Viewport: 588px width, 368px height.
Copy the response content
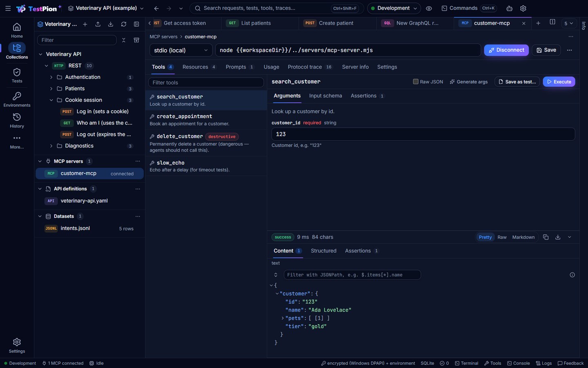[546, 237]
